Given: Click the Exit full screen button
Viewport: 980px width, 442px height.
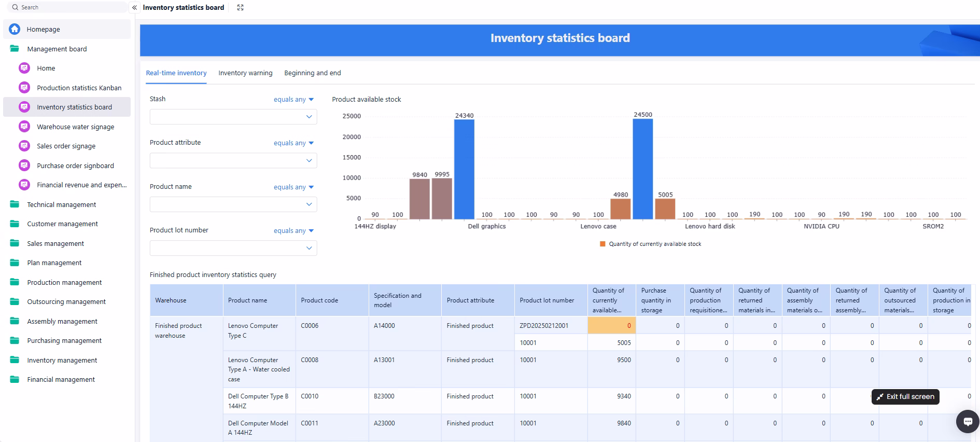Looking at the screenshot, I should coord(905,397).
